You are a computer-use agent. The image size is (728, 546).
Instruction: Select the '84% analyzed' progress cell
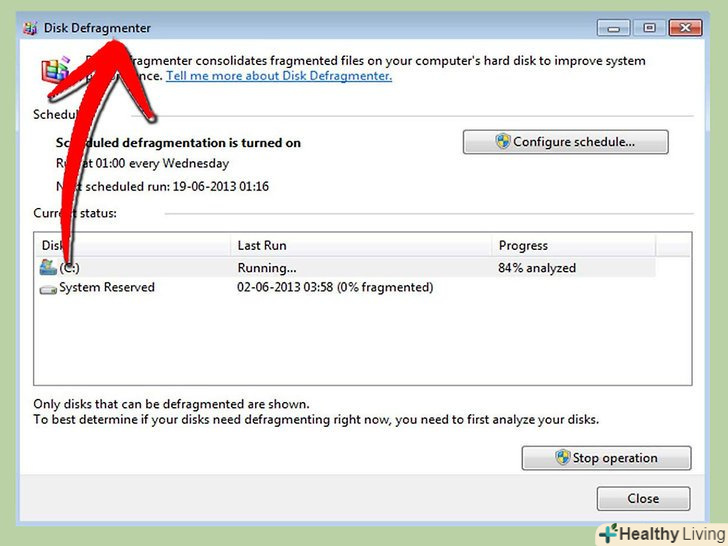[x=537, y=268]
